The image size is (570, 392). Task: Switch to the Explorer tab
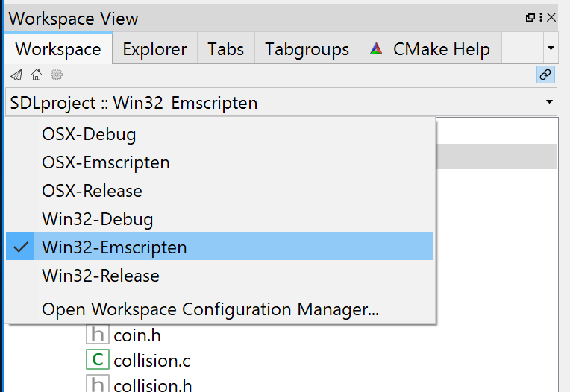click(x=154, y=48)
